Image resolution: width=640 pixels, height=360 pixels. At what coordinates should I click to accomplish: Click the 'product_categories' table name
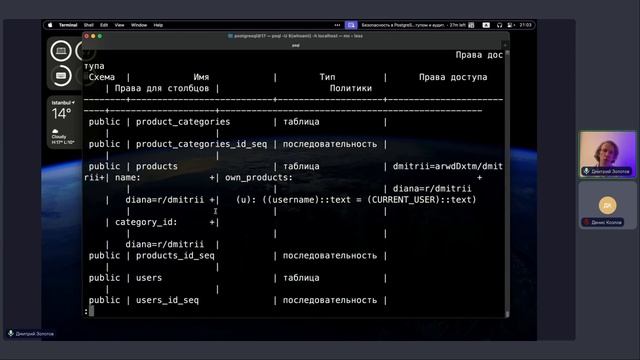(183, 122)
